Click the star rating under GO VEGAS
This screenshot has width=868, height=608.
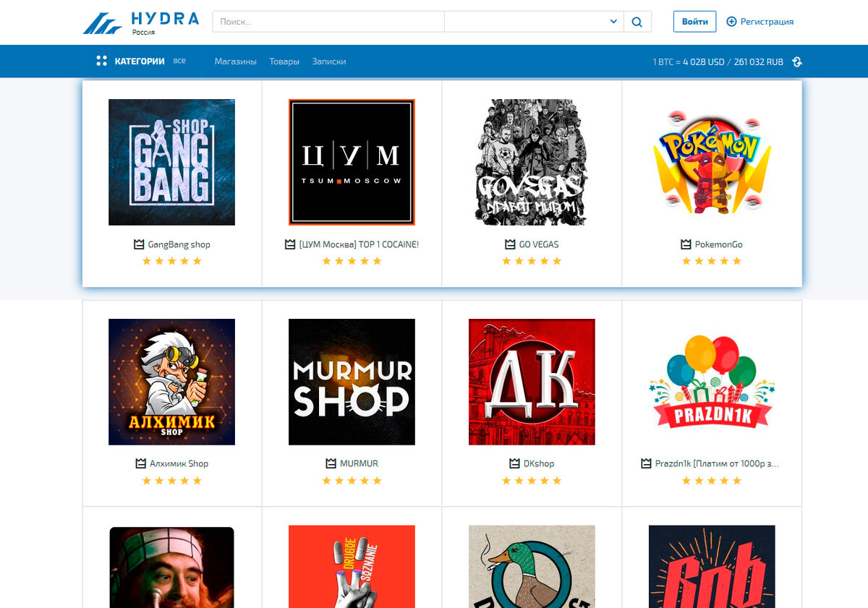pos(532,261)
